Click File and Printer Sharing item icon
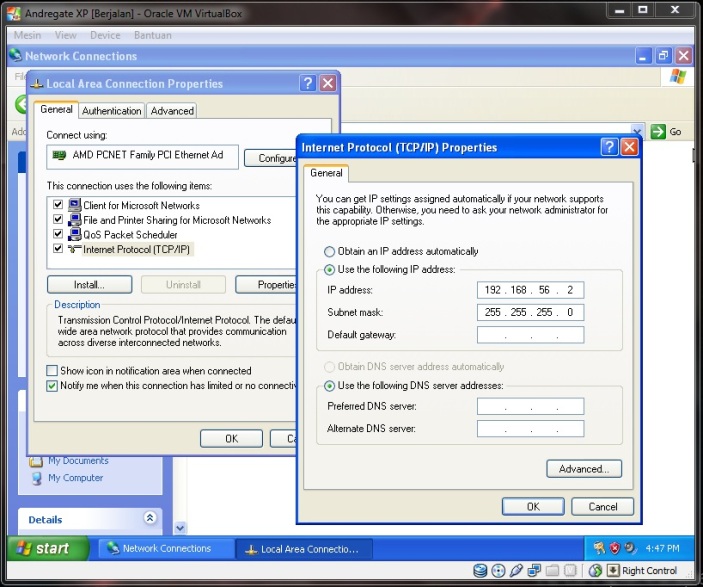Screen dimensions: 703x587 pos(74,220)
